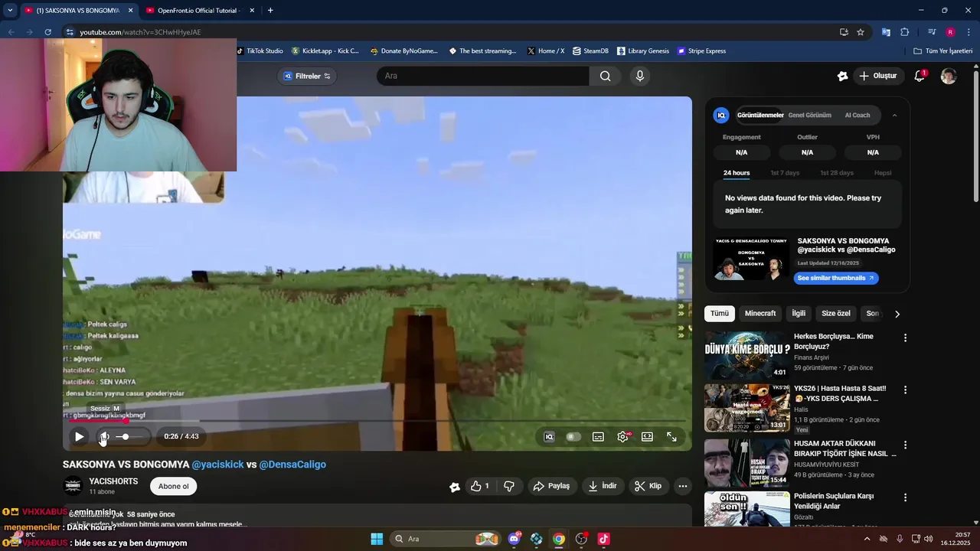Open the Dünya Kime Borçlu video thumbnail
The width and height of the screenshot is (980, 551).
tap(746, 355)
